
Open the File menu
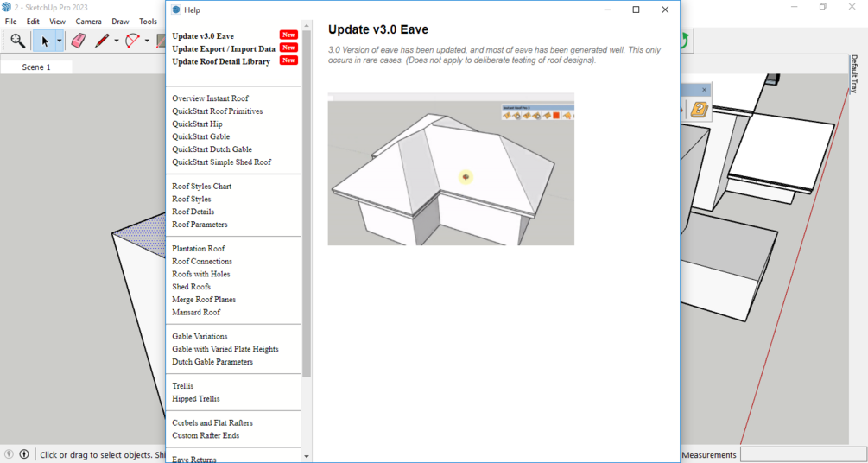11,22
